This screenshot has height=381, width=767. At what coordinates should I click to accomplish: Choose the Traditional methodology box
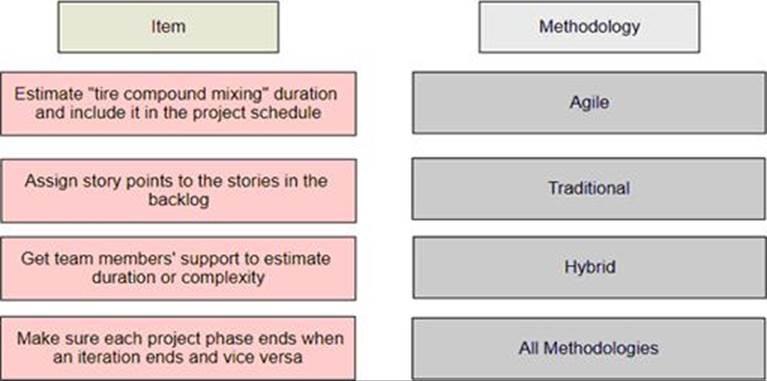(589, 189)
